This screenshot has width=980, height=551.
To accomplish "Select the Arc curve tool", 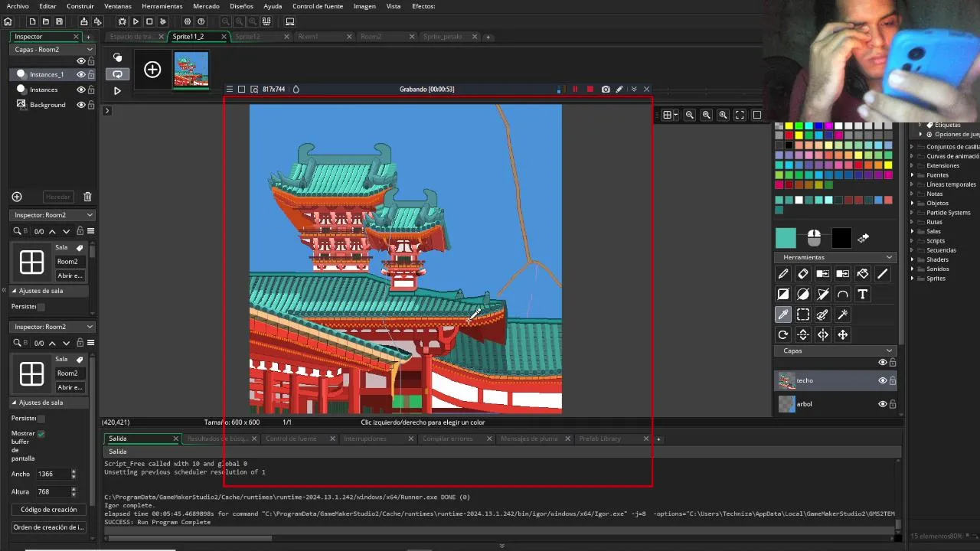I will pyautogui.click(x=843, y=294).
